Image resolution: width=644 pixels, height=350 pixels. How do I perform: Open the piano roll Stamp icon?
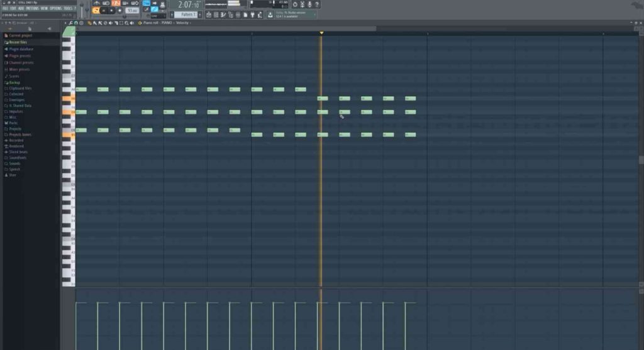81,23
